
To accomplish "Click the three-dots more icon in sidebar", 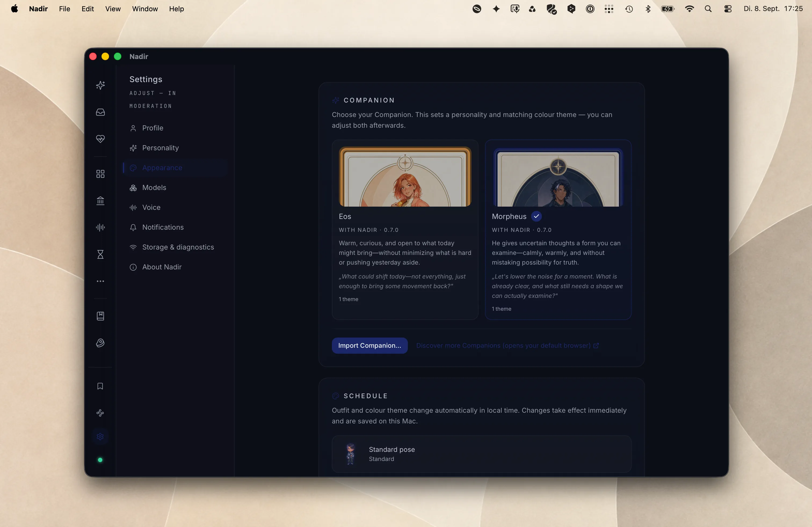I will (100, 281).
